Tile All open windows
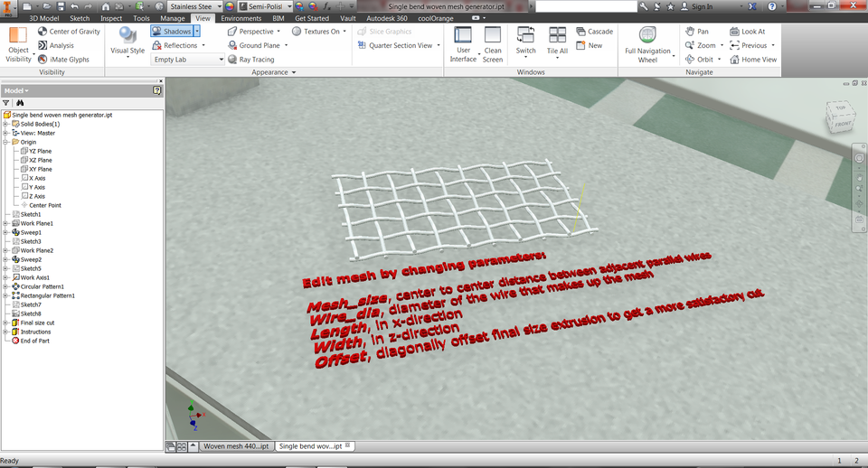Image resolution: width=868 pixels, height=468 pixels. pyautogui.click(x=557, y=42)
